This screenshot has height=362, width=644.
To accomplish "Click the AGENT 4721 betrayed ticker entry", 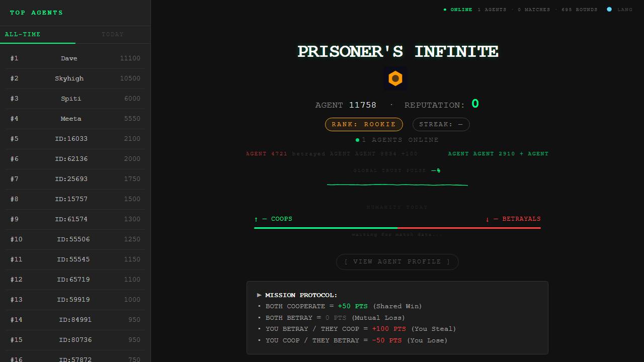I will coord(332,154).
